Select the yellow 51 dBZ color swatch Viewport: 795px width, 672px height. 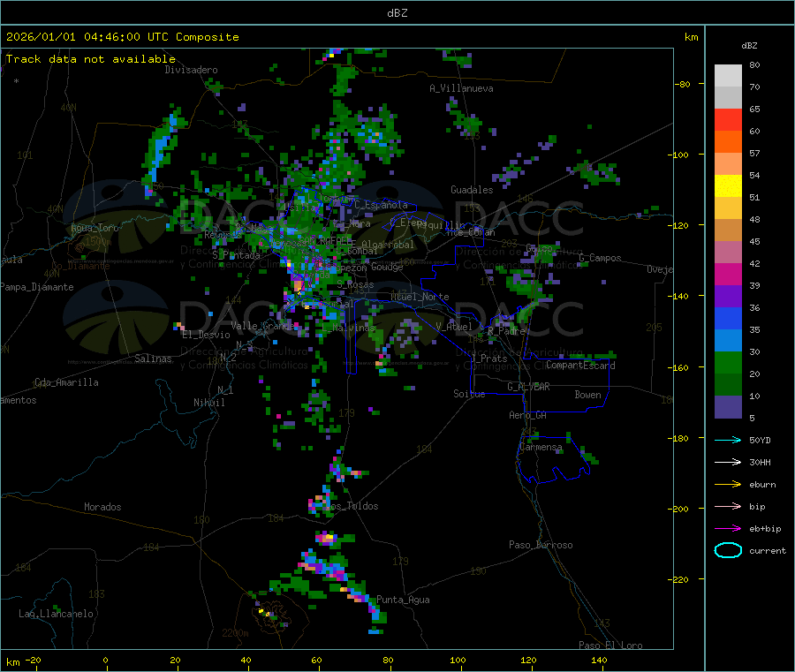click(728, 186)
